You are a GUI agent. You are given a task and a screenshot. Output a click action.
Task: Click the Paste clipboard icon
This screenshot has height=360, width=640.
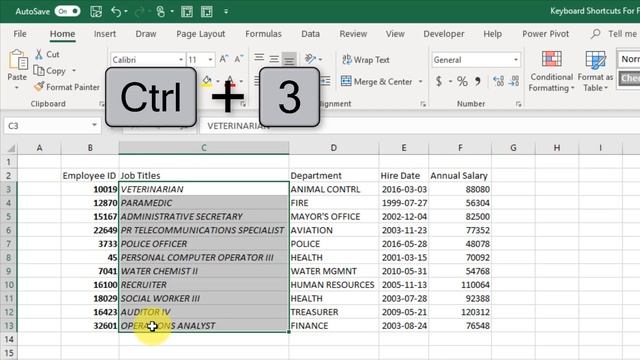click(x=18, y=60)
